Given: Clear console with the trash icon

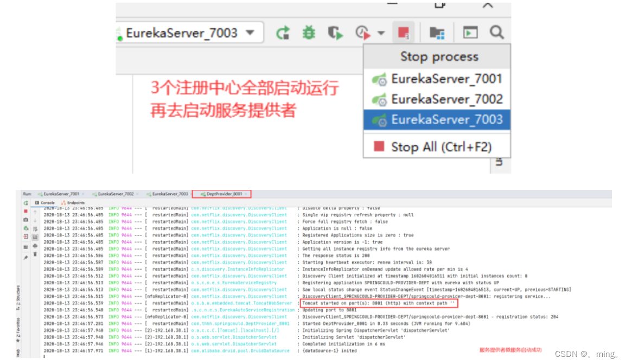Looking at the screenshot, I should pyautogui.click(x=35, y=254).
